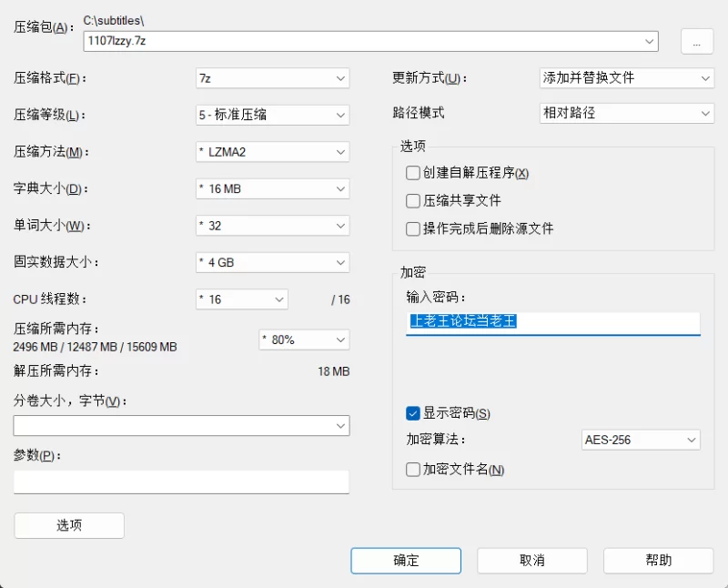Expand the 更新方式 dropdown

coord(626,78)
